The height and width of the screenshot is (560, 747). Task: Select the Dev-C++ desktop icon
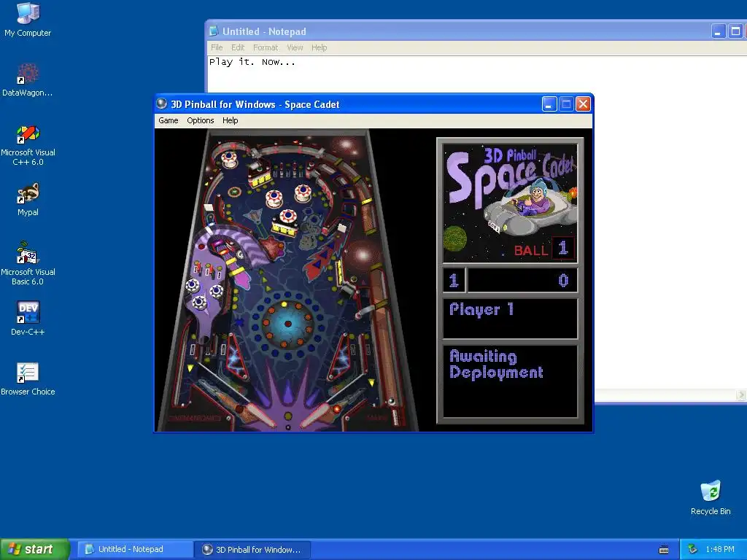tap(28, 318)
